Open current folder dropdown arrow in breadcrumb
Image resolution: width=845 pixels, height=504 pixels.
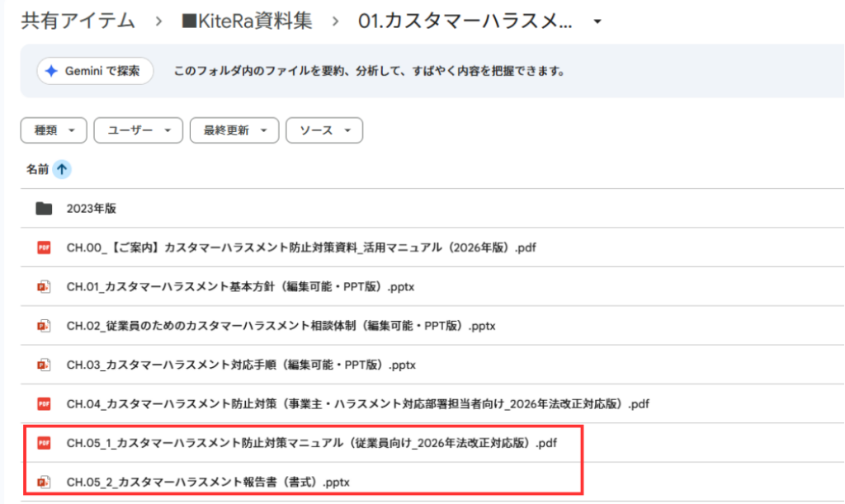[x=597, y=22]
